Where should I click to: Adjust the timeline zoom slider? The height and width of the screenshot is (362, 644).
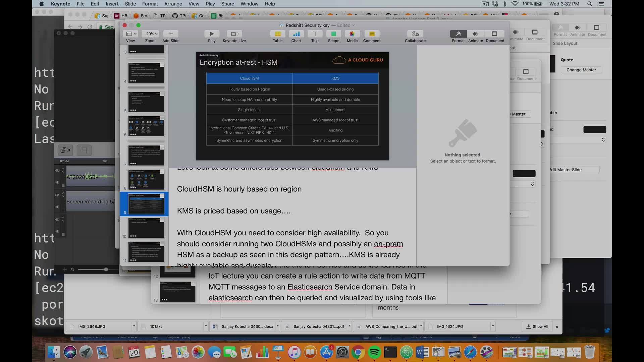106,269
